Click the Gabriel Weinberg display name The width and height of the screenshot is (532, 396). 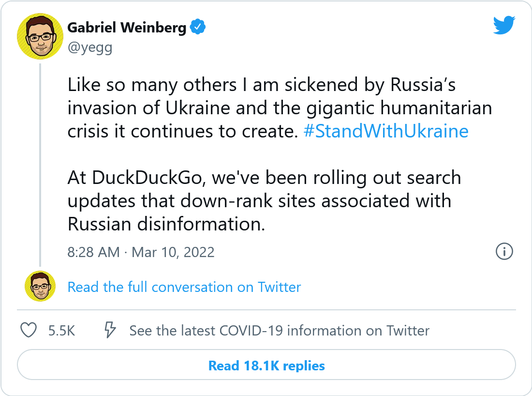click(127, 28)
